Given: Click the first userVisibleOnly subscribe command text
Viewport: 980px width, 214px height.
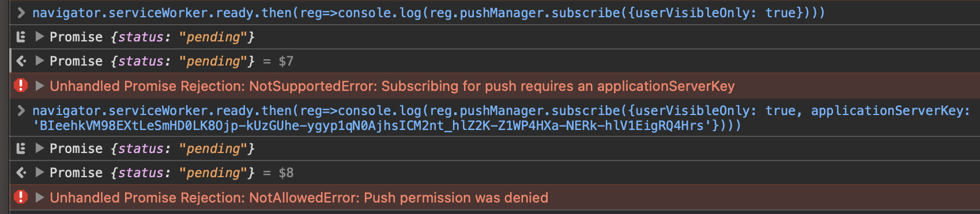Looking at the screenshot, I should coord(428,13).
